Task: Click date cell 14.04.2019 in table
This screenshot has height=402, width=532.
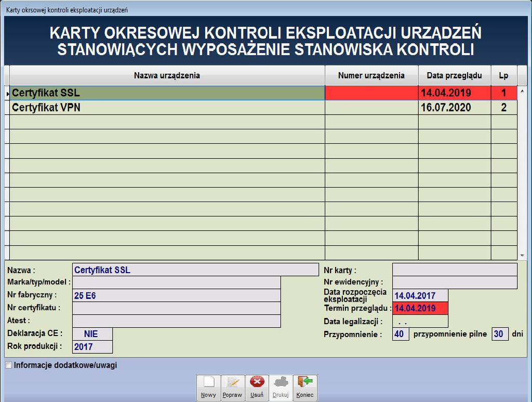Action: (455, 93)
